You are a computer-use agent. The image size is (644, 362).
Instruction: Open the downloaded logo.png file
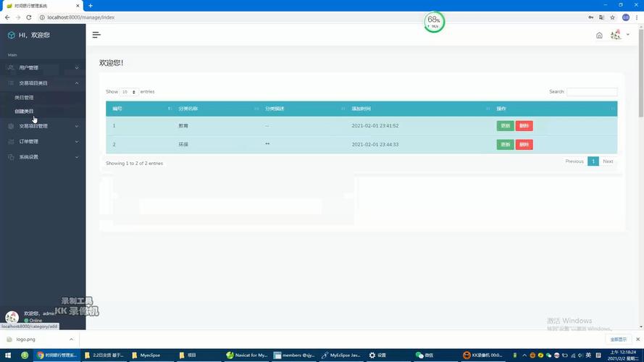coord(25,340)
